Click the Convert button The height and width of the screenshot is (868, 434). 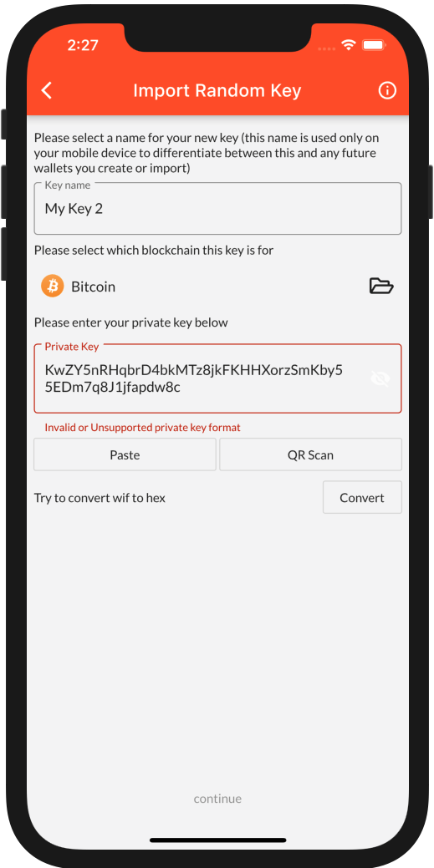362,497
